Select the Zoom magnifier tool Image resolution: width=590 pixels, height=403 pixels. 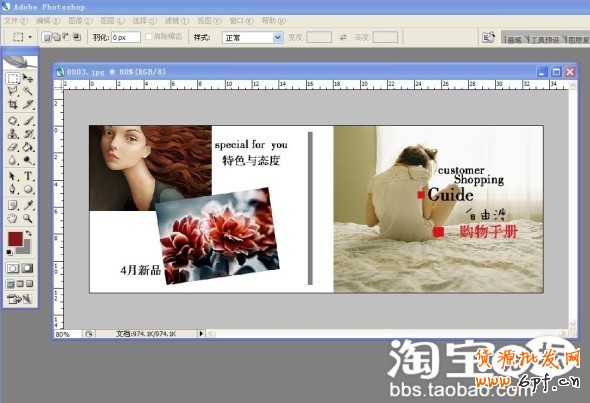pyautogui.click(x=28, y=218)
